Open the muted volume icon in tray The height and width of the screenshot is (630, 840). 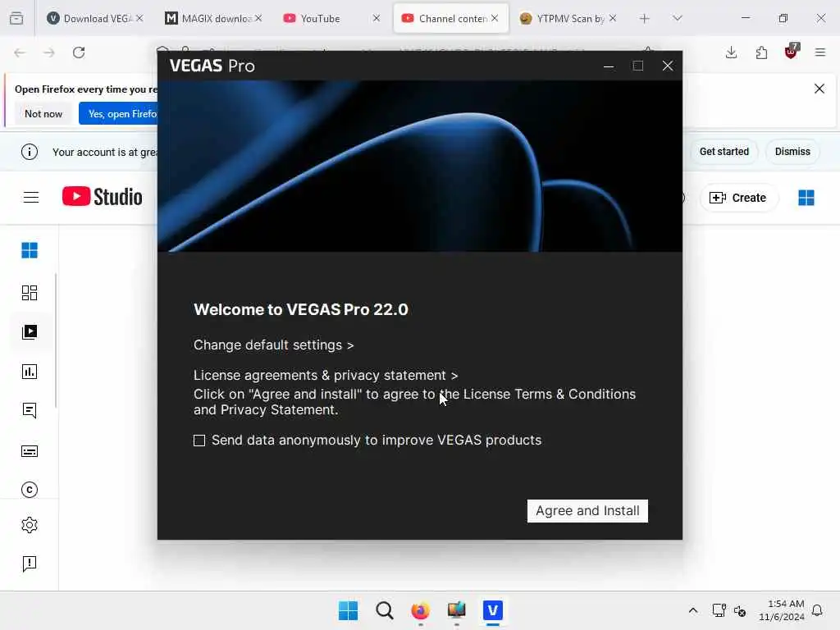(740, 610)
